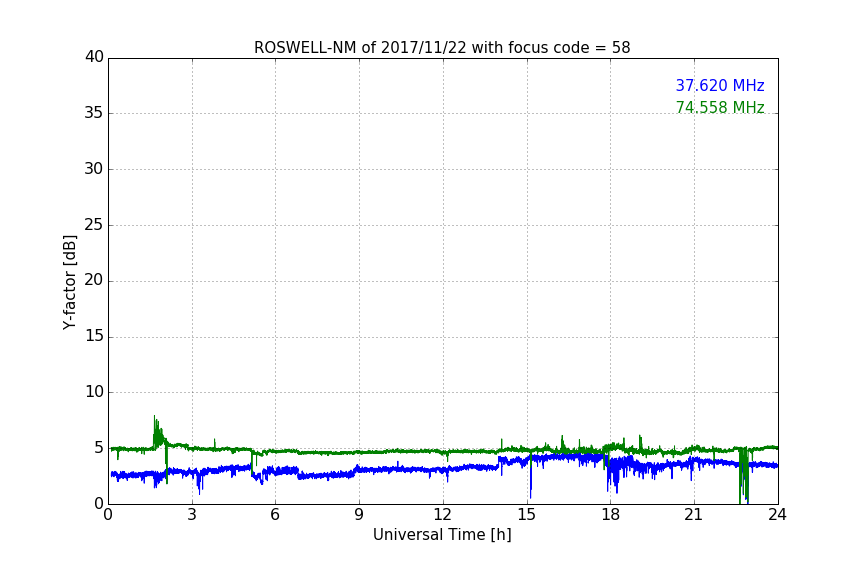Screen dimensions: 864x576
Task: Click the x-axis tick label '12'
Action: point(442,515)
